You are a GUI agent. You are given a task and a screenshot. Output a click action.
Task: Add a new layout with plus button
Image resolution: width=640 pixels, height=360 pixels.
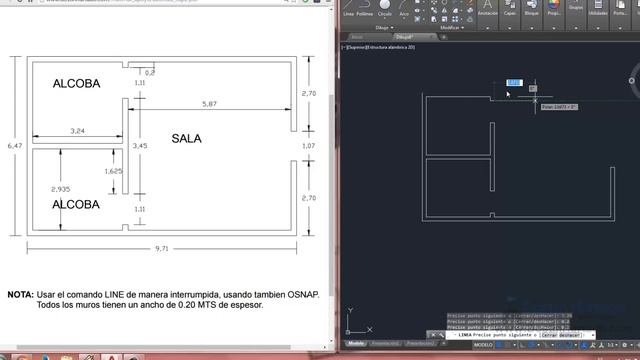tap(444, 344)
